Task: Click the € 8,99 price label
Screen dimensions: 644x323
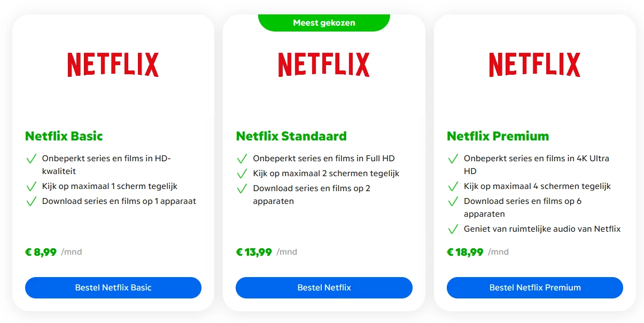Action: [41, 252]
